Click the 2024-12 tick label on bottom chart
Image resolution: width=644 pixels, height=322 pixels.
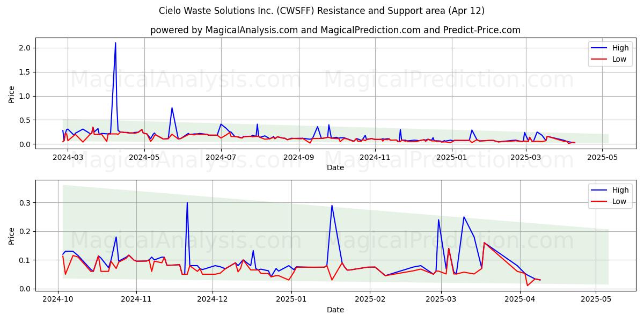213,299
